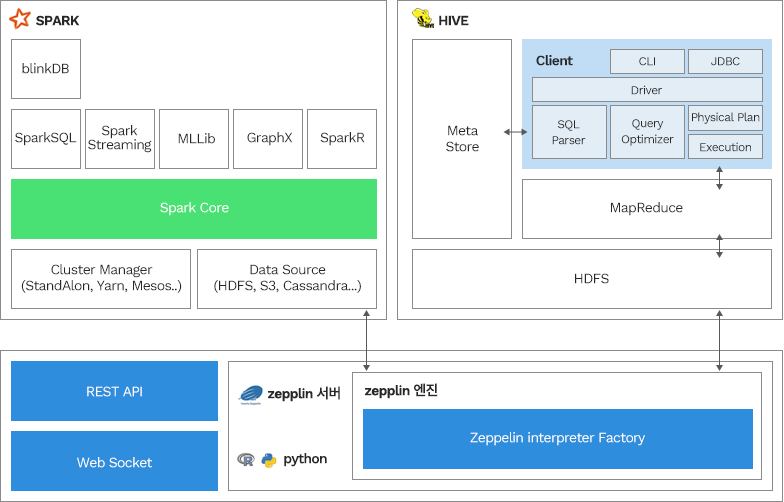
Task: Select the MLLib box
Action: (194, 139)
